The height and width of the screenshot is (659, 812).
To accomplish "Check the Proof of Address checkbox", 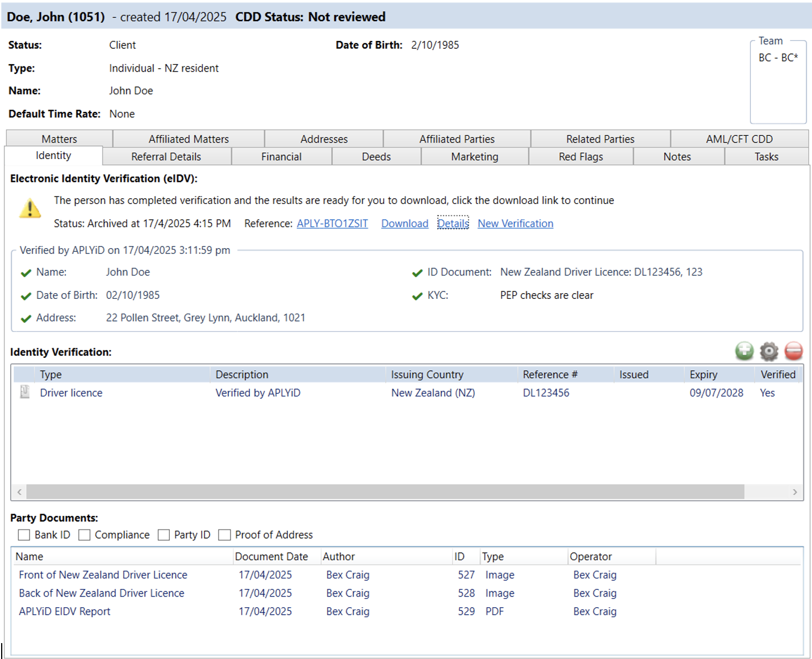I will click(x=224, y=535).
